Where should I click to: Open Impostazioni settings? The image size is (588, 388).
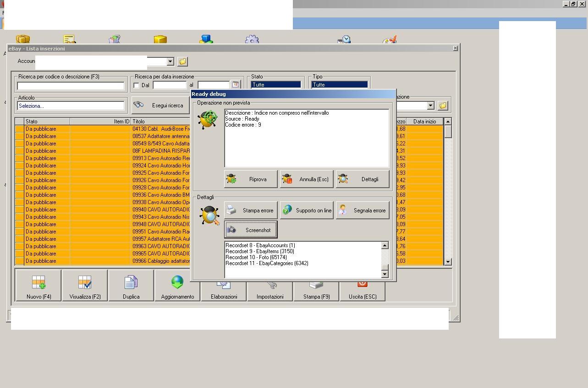[270, 291]
